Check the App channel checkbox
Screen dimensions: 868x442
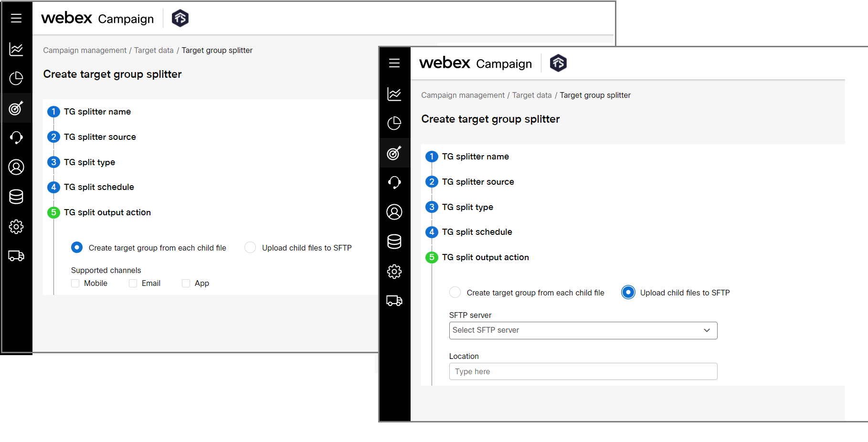tap(186, 283)
